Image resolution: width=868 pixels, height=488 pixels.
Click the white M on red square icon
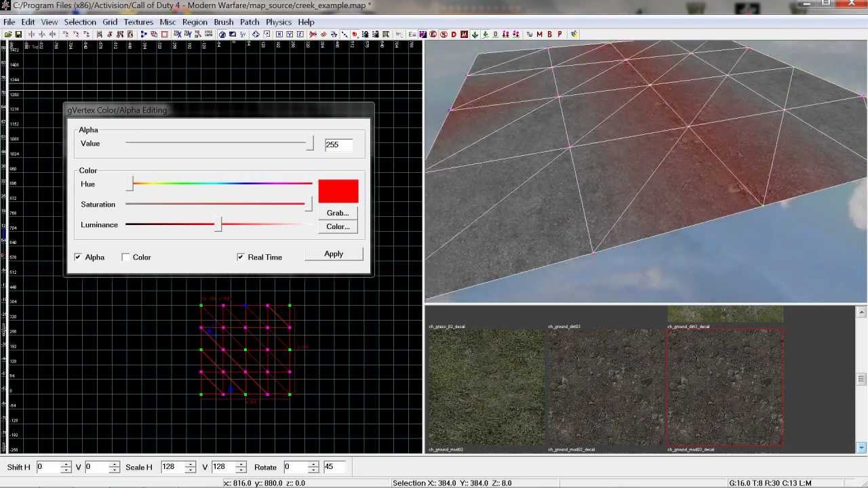tap(465, 35)
